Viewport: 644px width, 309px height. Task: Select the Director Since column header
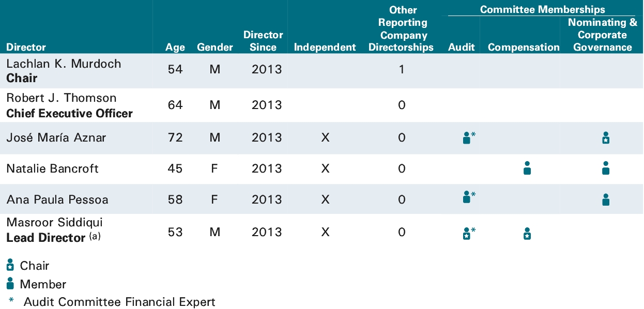[x=263, y=41]
